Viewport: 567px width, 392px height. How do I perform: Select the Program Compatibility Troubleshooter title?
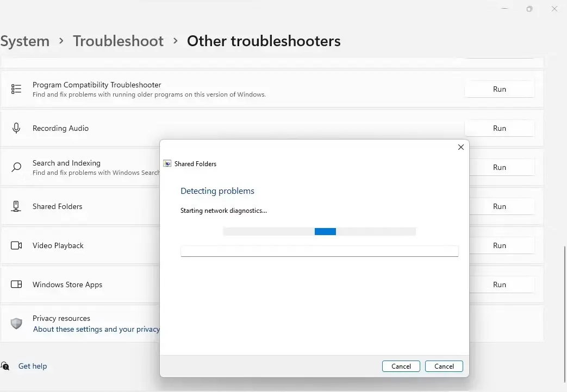(97, 85)
